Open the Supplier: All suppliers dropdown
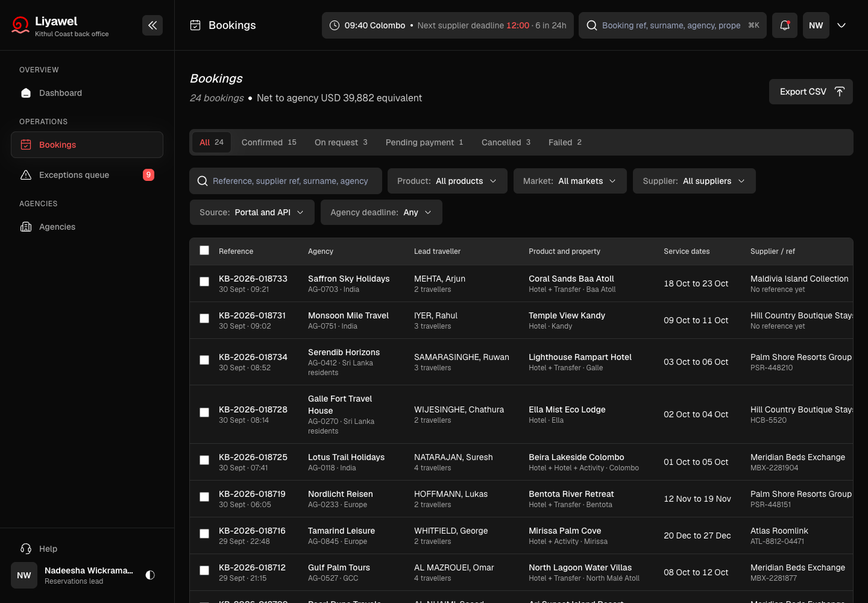 [694, 181]
